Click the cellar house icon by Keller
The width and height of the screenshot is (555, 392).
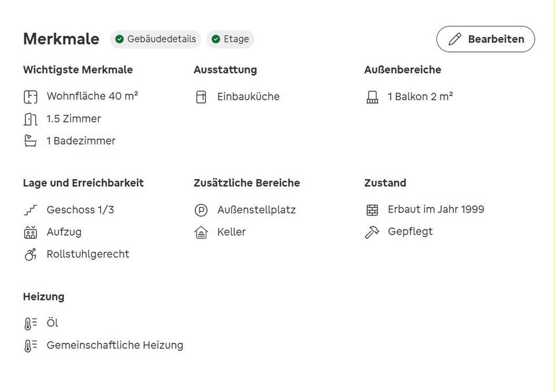[x=201, y=232]
